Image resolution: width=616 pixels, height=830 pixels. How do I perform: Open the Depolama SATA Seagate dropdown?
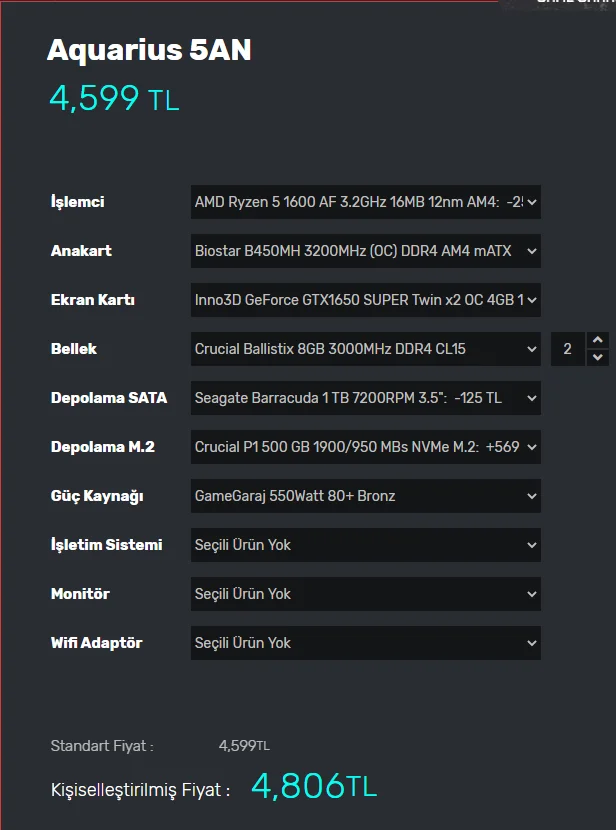coord(365,398)
